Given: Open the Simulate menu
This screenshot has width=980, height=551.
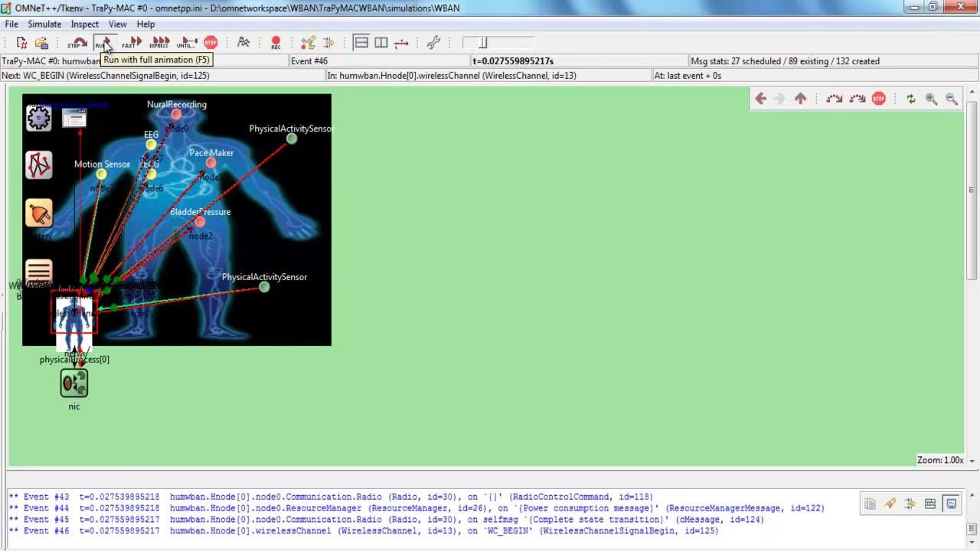Looking at the screenshot, I should coord(44,24).
